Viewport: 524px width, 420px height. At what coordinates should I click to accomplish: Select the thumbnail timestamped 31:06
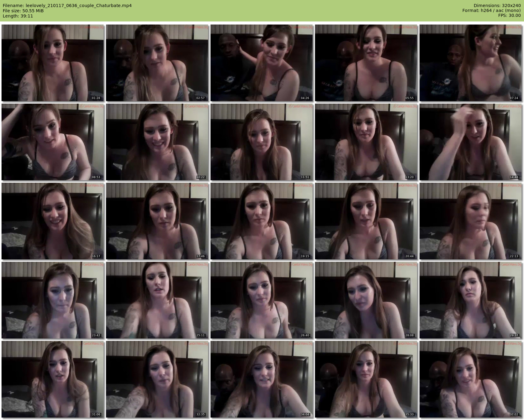click(x=53, y=379)
